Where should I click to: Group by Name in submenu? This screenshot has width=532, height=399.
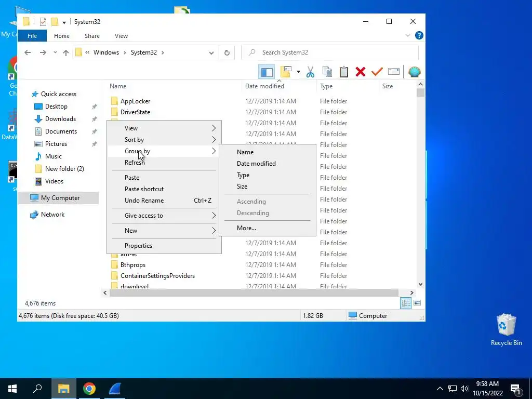click(268, 152)
